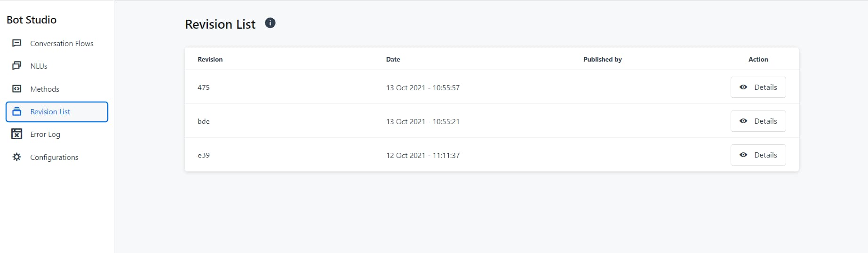The height and width of the screenshot is (253, 868).
Task: Open Configurations from the sidebar
Action: 57,157
